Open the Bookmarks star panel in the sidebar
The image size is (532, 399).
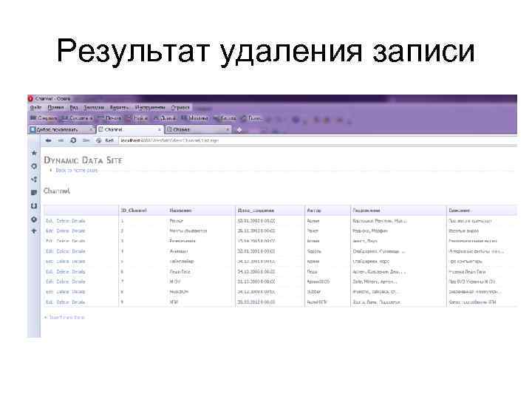34,153
